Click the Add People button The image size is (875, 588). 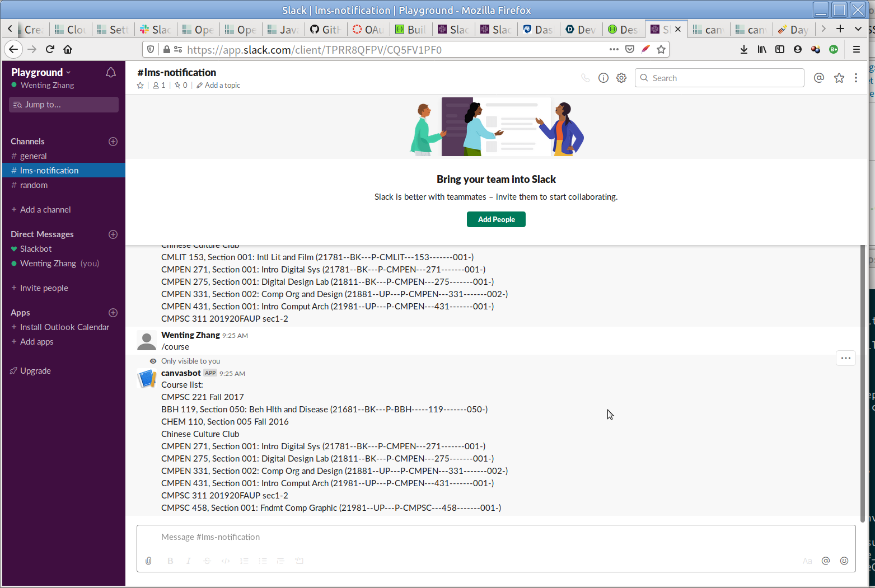496,219
